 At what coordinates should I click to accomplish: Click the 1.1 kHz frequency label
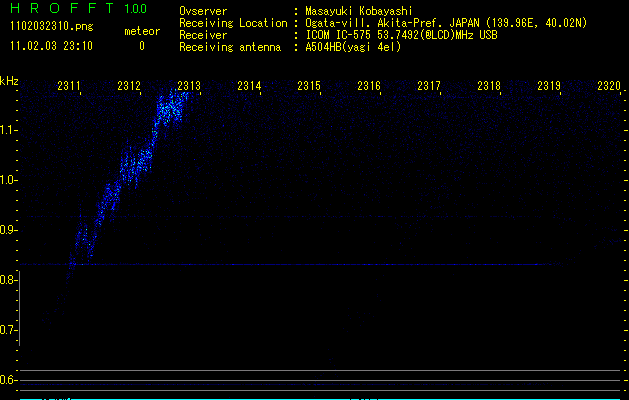9,130
